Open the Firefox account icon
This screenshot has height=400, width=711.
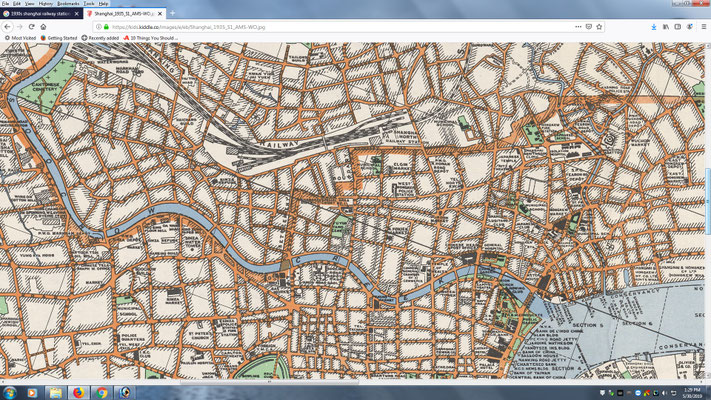(690, 27)
